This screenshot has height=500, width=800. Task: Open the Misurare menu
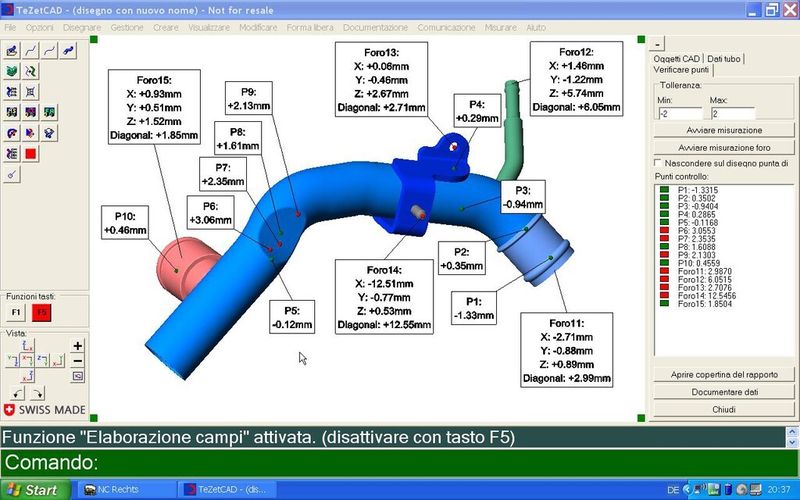[x=501, y=28]
